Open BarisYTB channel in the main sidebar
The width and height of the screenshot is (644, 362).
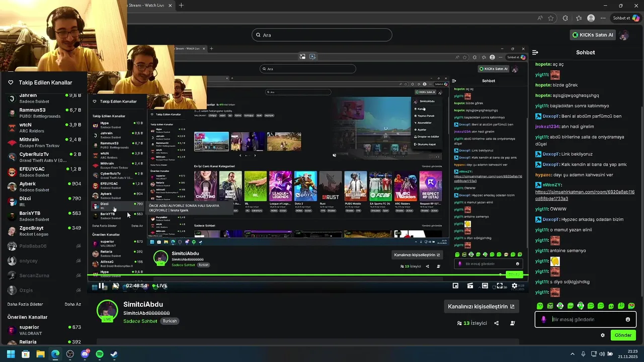pyautogui.click(x=44, y=216)
